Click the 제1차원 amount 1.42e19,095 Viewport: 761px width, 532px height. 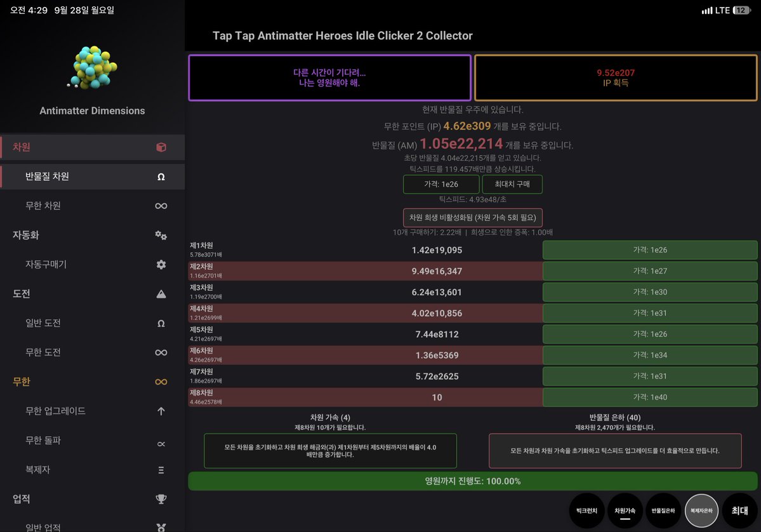coord(437,250)
